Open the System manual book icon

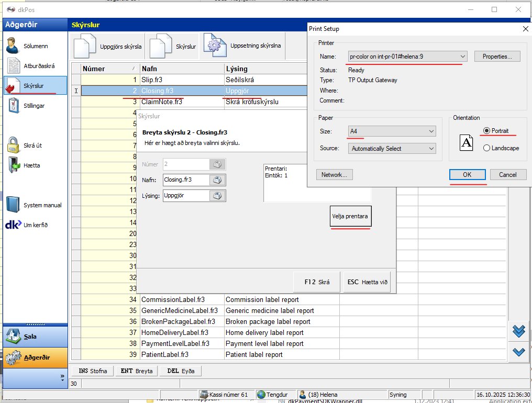[x=14, y=205]
